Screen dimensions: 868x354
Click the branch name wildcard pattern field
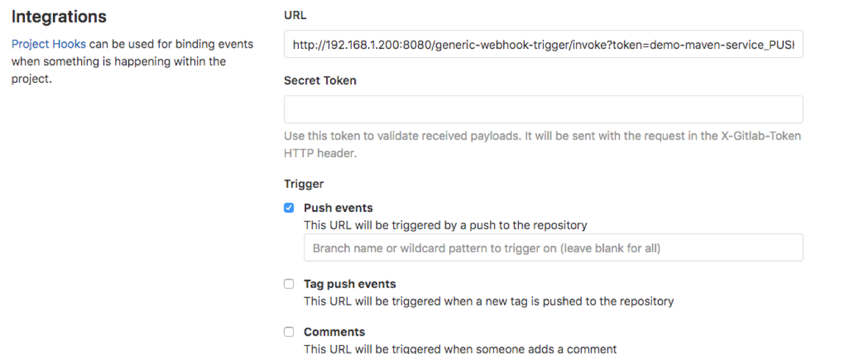click(553, 248)
